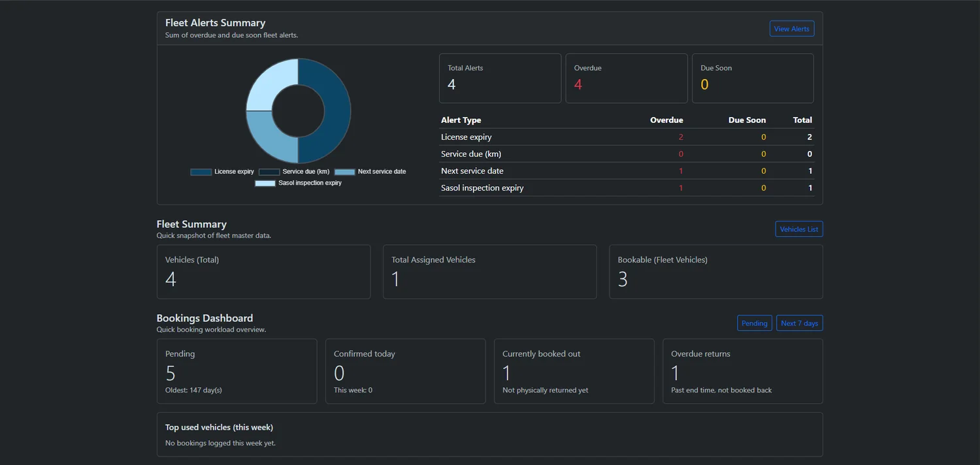Click the Pending bookings button
This screenshot has width=980, height=465.
click(755, 323)
